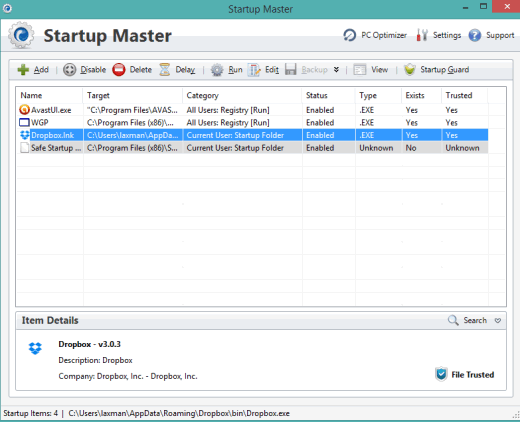This screenshot has width=520, height=422.
Task: Open Settings wrench icon
Action: click(422, 35)
